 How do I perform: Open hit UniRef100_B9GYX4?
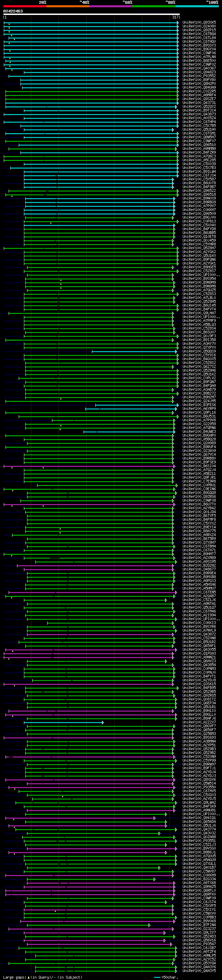point(199,49)
